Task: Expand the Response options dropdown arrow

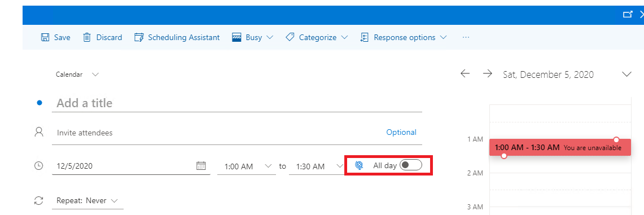Action: pyautogui.click(x=443, y=37)
